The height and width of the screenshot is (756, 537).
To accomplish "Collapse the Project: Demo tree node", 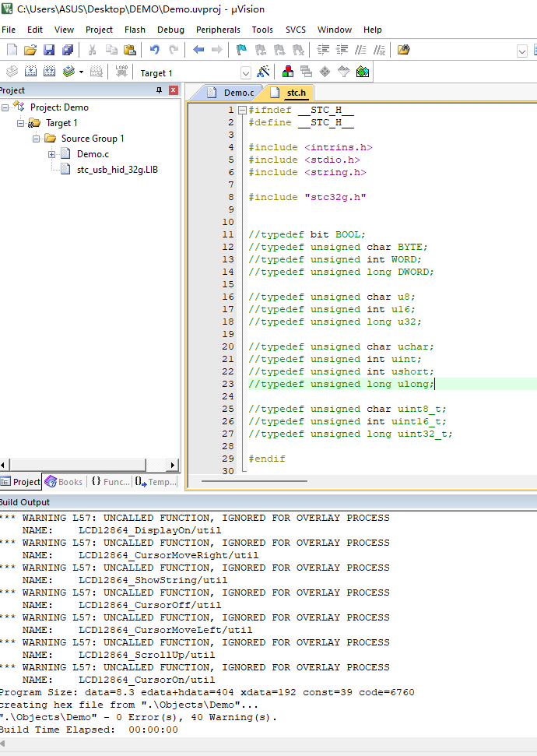I will (5, 107).
